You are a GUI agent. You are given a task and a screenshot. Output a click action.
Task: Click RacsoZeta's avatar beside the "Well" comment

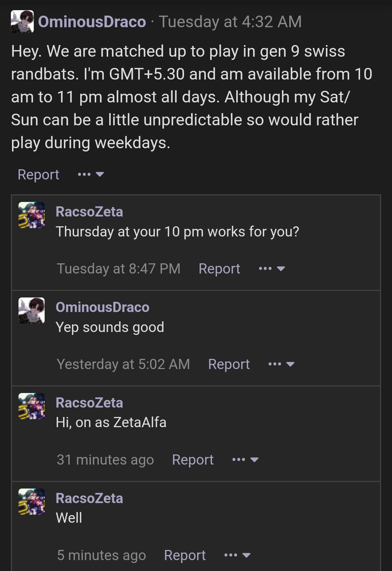pos(32,502)
